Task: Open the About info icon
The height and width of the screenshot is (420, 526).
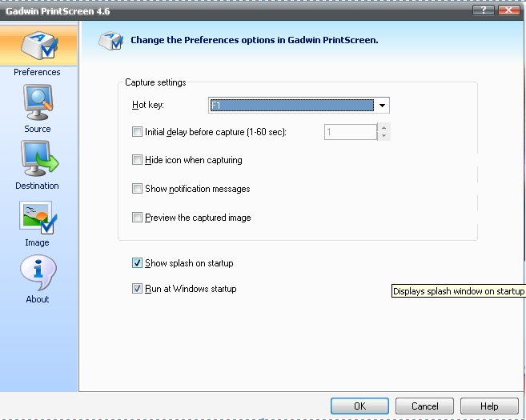Action: click(38, 272)
